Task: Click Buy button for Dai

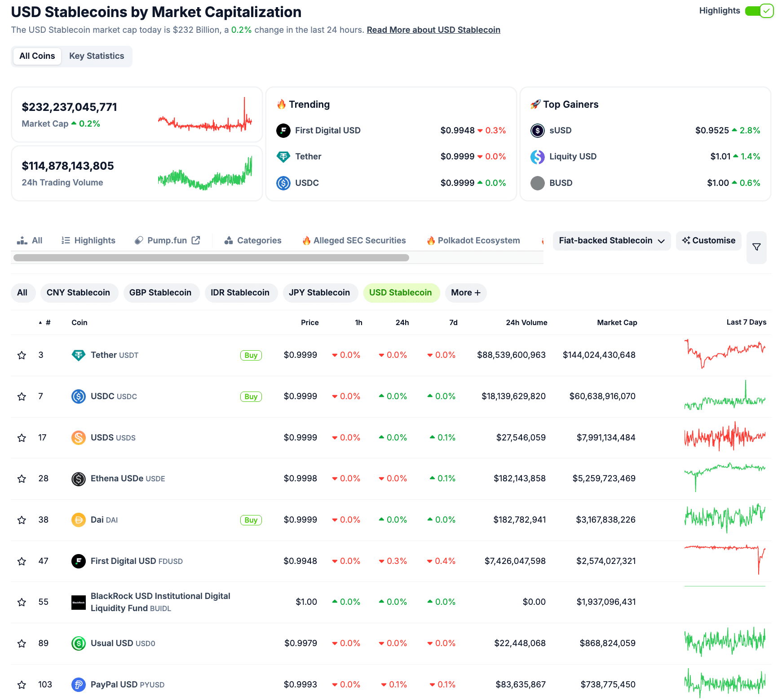Action: click(251, 520)
